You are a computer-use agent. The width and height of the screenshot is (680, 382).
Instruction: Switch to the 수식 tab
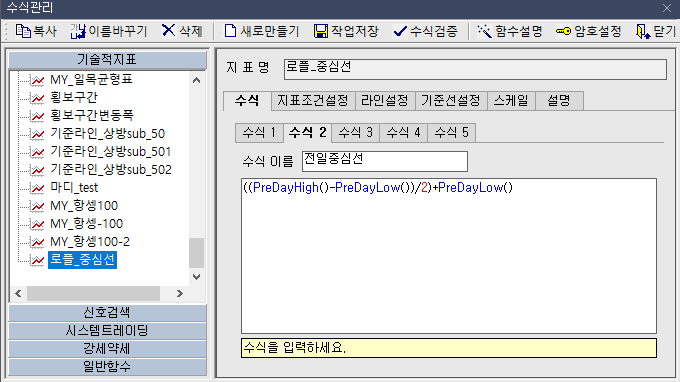point(247,101)
